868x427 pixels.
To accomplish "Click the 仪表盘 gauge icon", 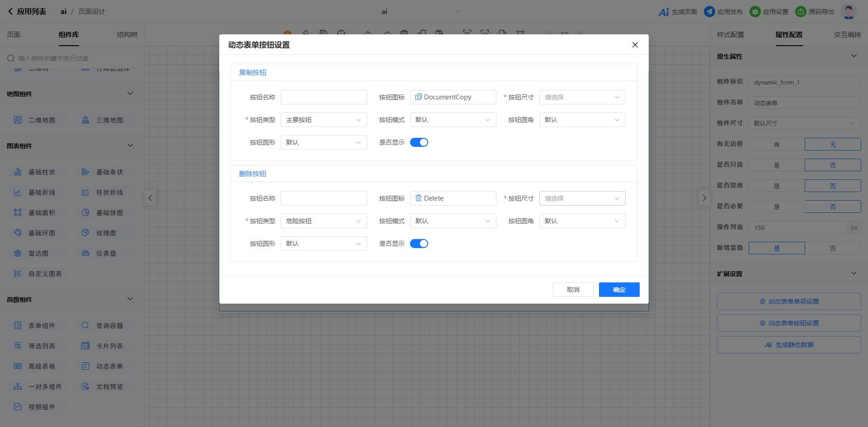I will pos(85,253).
